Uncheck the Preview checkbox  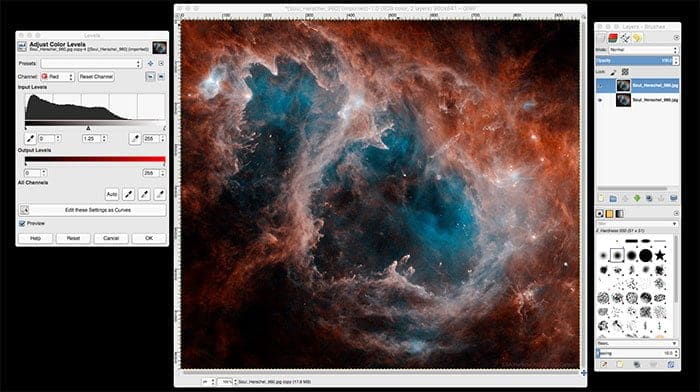coord(22,223)
